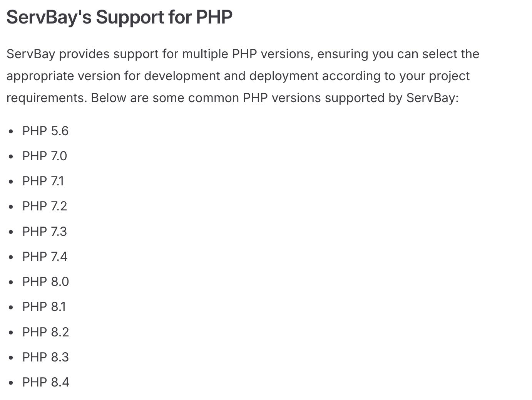Click the bullet before PHP 7.4
Image resolution: width=532 pixels, height=400 pixels.
11,257
